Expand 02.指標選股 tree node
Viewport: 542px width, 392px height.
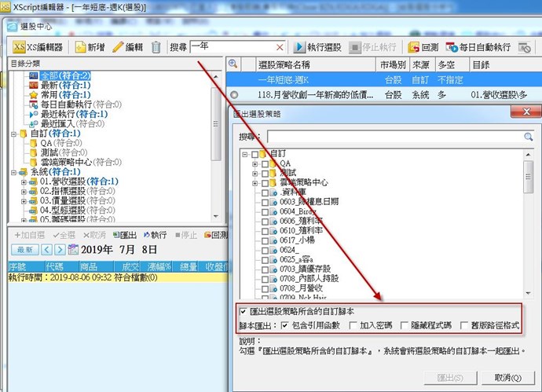24,192
